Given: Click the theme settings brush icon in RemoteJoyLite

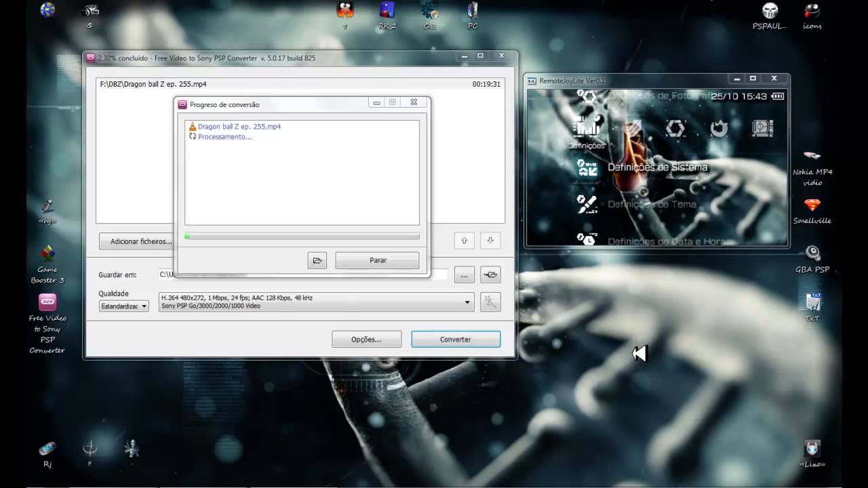Looking at the screenshot, I should tap(587, 204).
